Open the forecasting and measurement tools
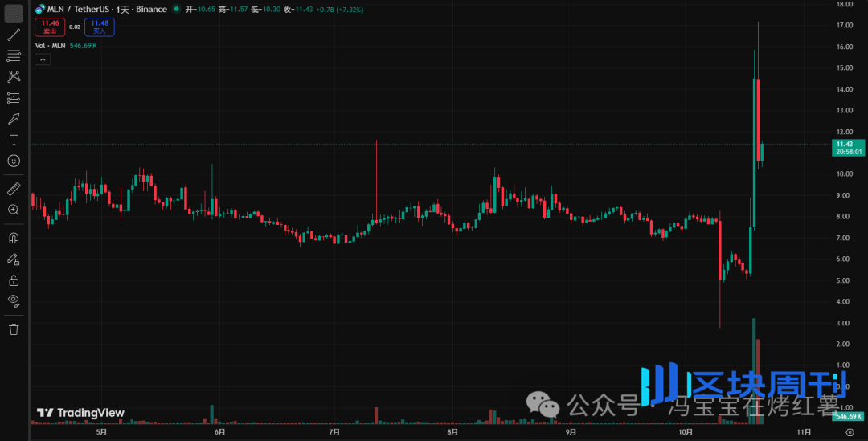Image resolution: width=868 pixels, height=441 pixels. click(x=14, y=98)
